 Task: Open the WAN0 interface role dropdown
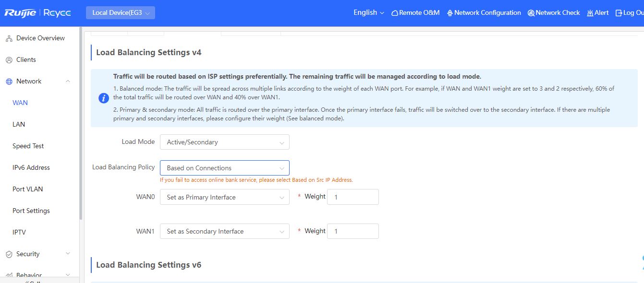[x=225, y=197]
